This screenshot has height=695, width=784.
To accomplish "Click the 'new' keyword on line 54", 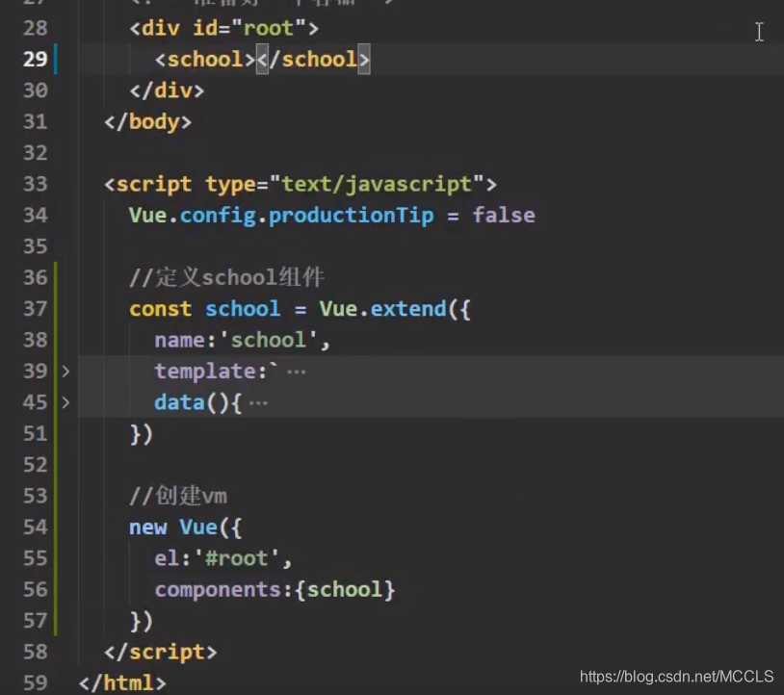I will click(148, 528).
